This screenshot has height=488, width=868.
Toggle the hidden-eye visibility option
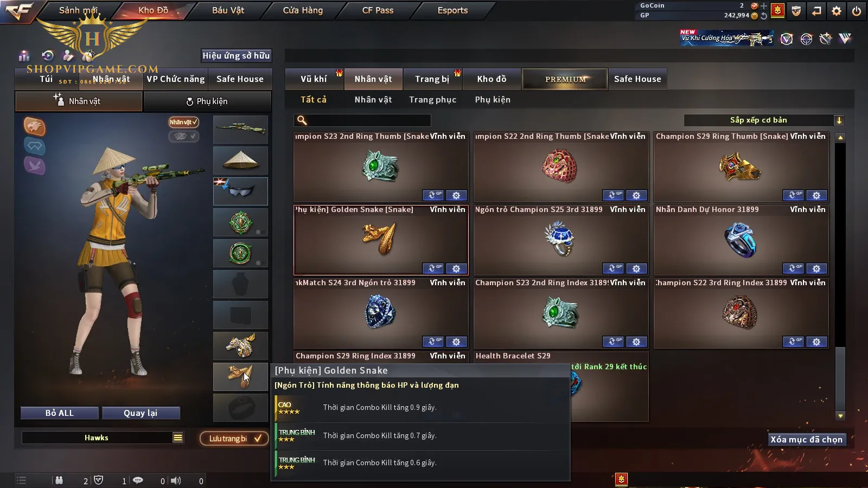[183, 136]
